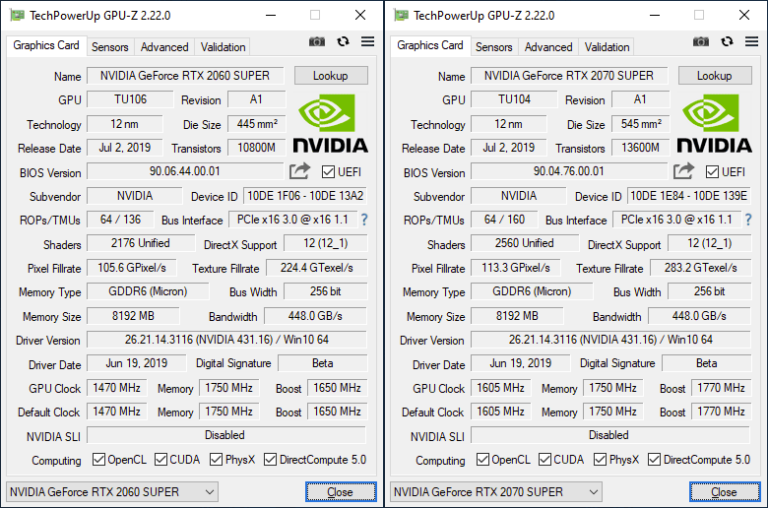Image resolution: width=768 pixels, height=508 pixels.
Task: Click NVIDIA logo in RTX 2060 SUPER window
Action: pyautogui.click(x=330, y=123)
